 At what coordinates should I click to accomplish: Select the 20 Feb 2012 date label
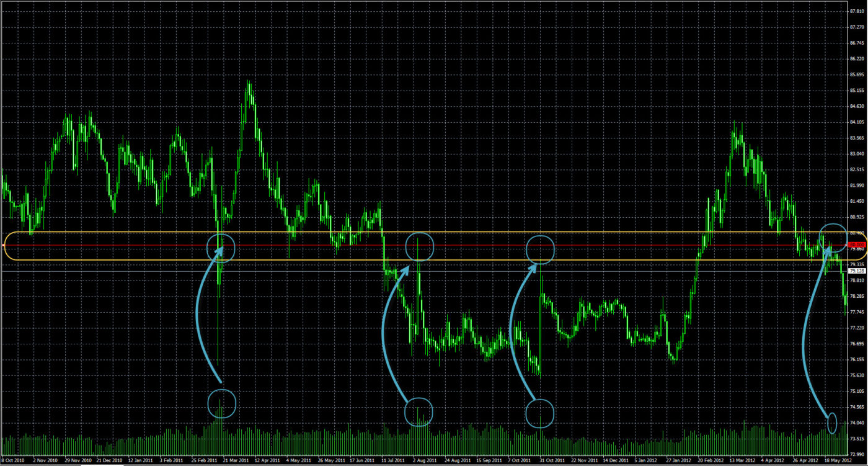[712, 461]
